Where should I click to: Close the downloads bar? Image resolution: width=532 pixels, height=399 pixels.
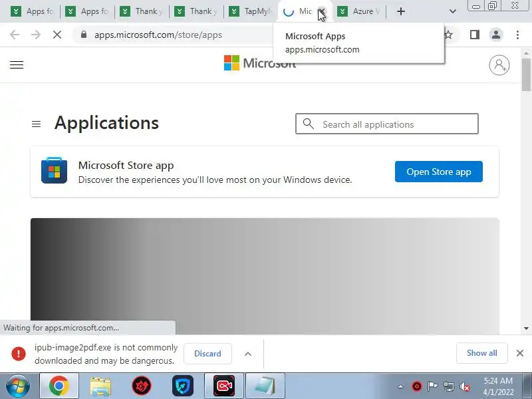pyautogui.click(x=520, y=353)
